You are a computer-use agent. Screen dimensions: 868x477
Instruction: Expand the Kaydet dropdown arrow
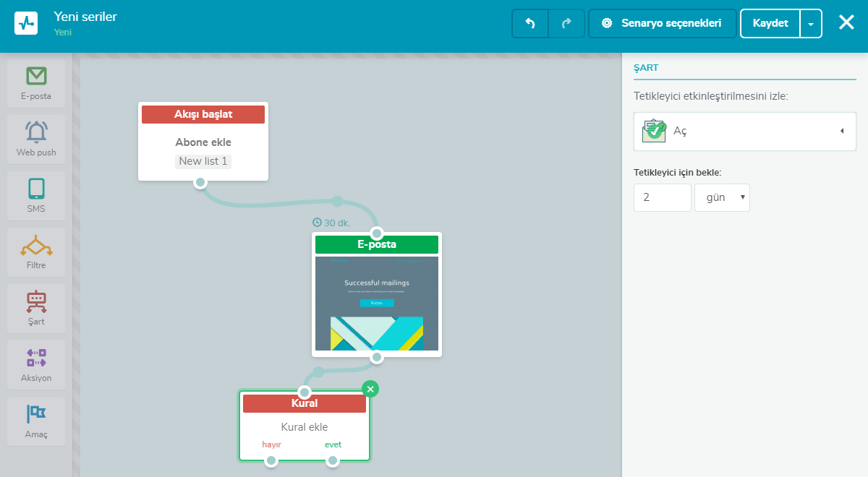811,23
